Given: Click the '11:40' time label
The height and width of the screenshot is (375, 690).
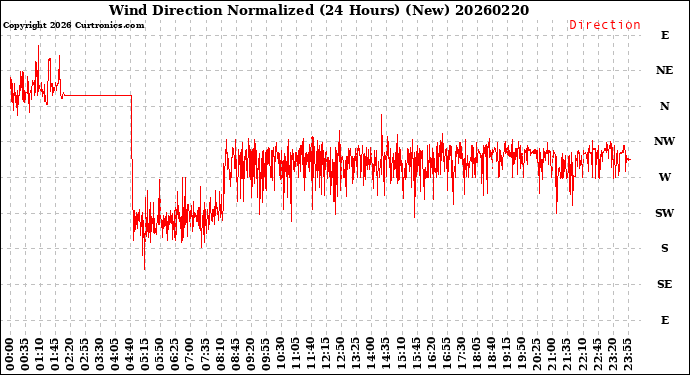Looking at the screenshot, I should coord(311,355).
